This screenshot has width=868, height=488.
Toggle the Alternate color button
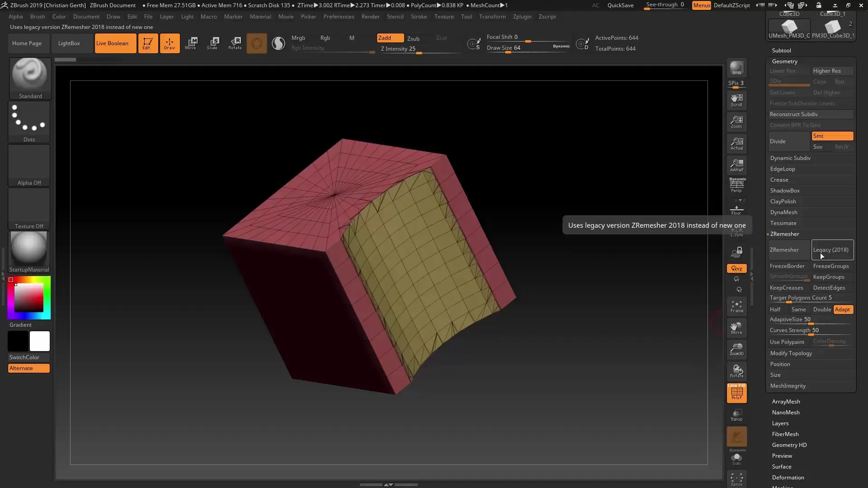29,368
